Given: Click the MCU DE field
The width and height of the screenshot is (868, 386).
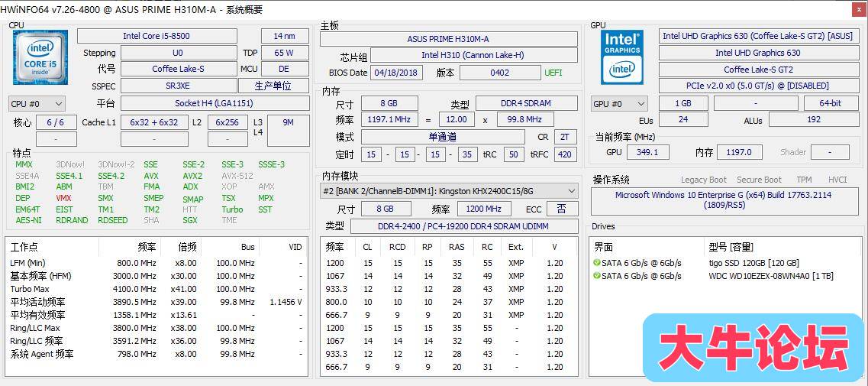Looking at the screenshot, I should click(285, 70).
